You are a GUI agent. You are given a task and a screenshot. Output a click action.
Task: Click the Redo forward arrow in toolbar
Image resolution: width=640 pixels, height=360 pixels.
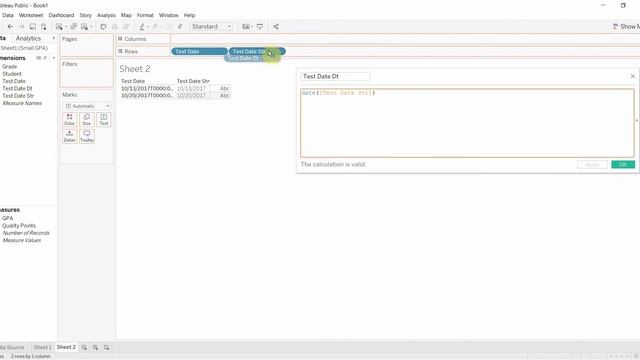tap(21, 27)
